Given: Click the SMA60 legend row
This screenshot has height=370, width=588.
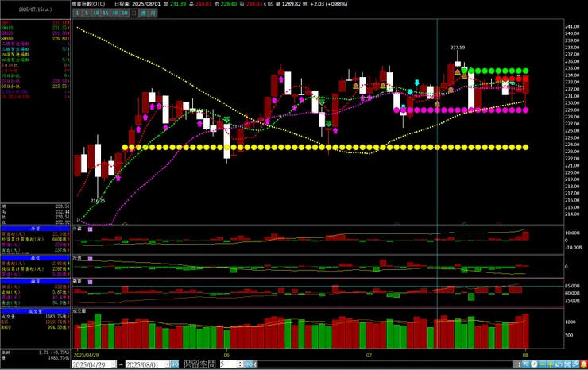Looking at the screenshot, I should click(x=35, y=39).
